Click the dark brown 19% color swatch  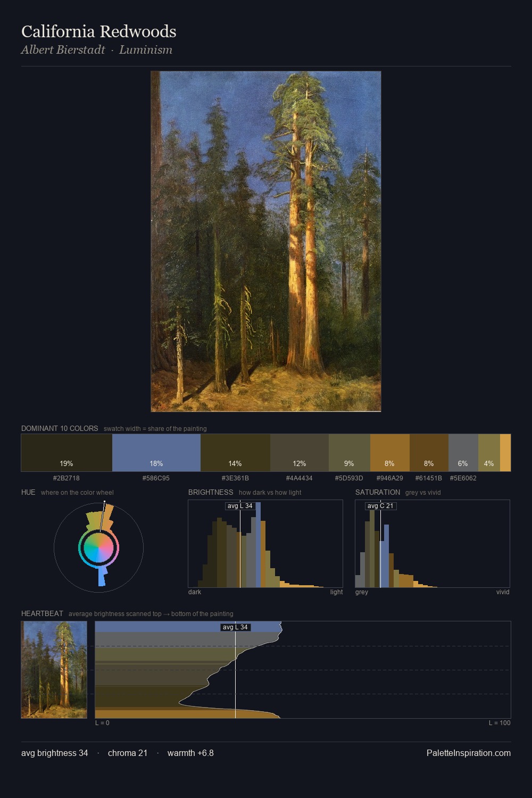(x=66, y=453)
